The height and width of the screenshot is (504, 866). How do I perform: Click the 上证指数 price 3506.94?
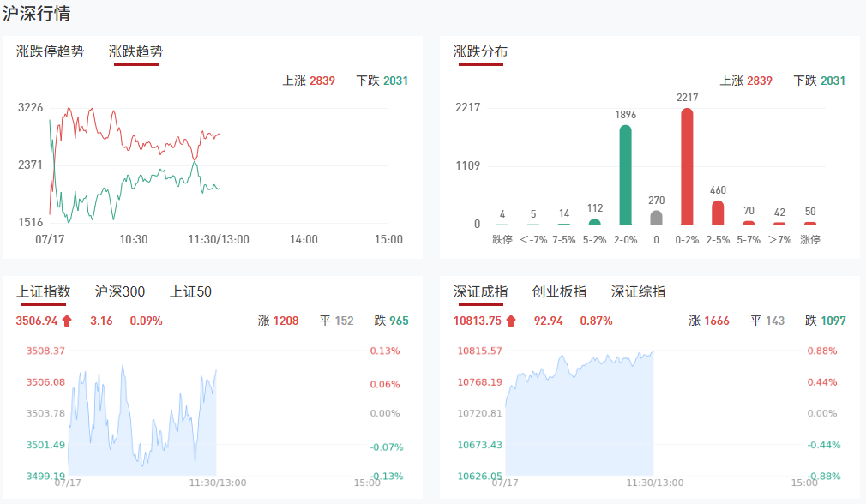click(37, 321)
